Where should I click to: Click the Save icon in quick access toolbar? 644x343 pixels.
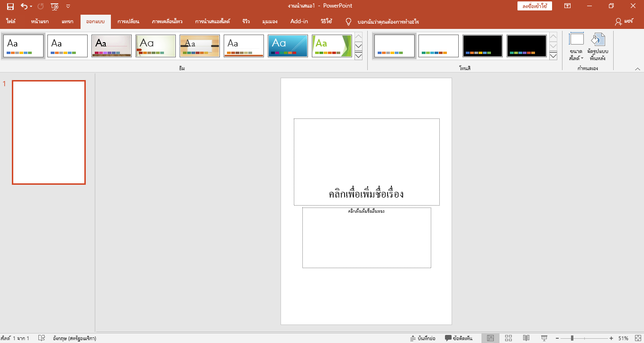pyautogui.click(x=10, y=6)
